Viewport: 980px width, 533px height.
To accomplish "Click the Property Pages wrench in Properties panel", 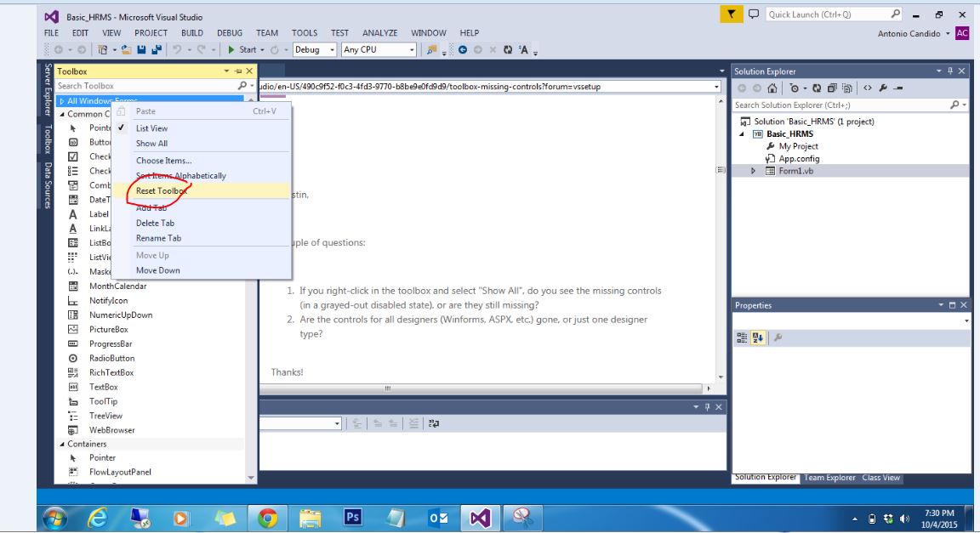I will [778, 337].
